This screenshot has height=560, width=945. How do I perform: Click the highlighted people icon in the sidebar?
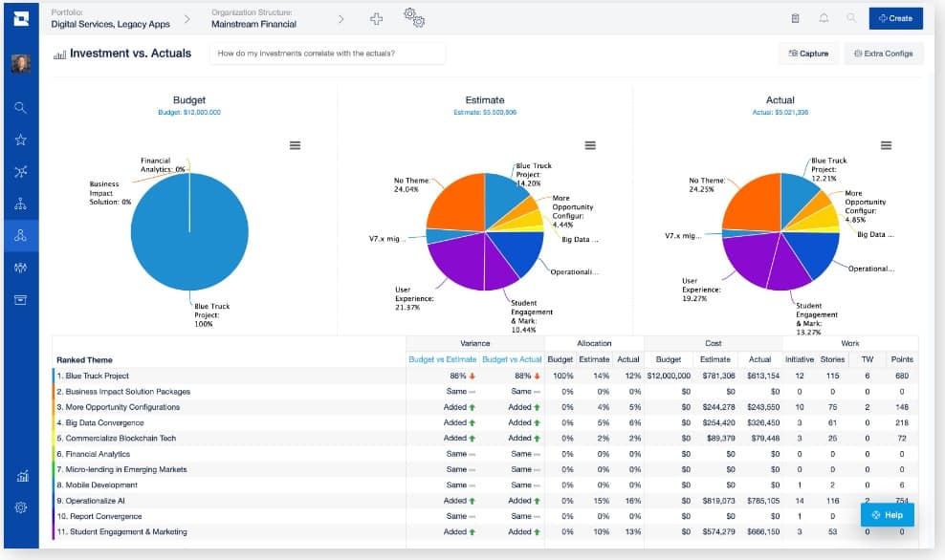[x=19, y=234]
